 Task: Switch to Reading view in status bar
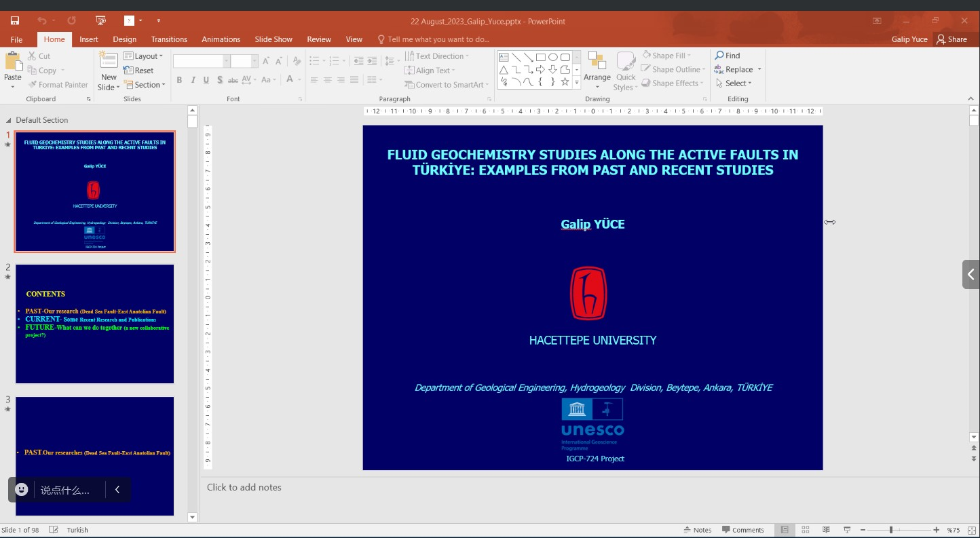point(826,530)
